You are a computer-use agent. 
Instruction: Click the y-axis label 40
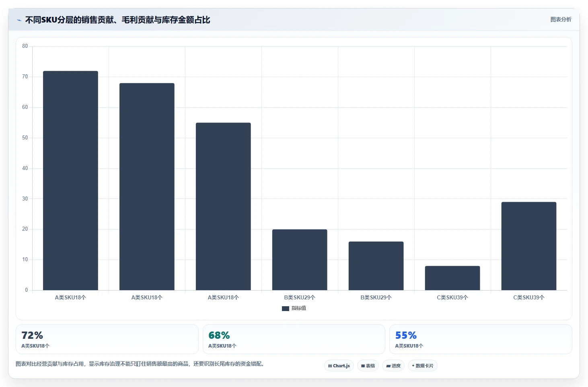click(25, 168)
